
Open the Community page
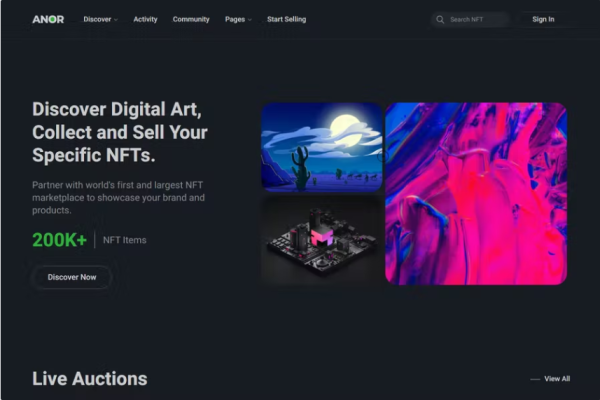191,19
